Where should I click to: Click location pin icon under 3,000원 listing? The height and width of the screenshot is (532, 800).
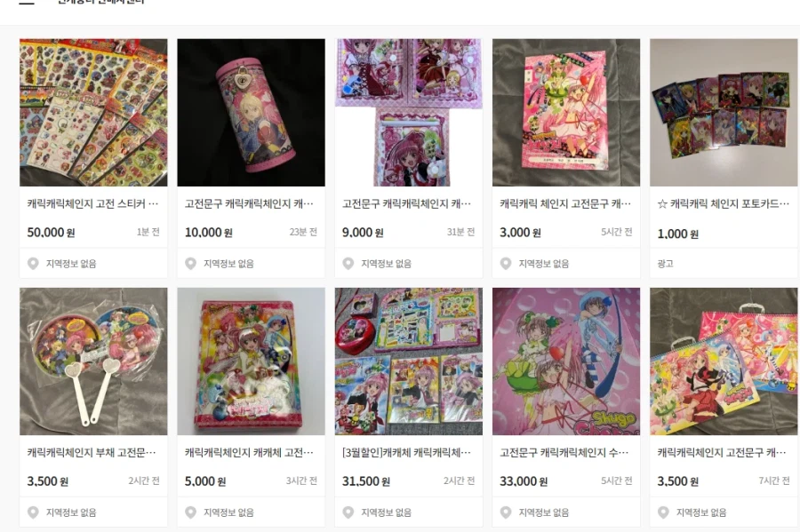[x=506, y=264]
